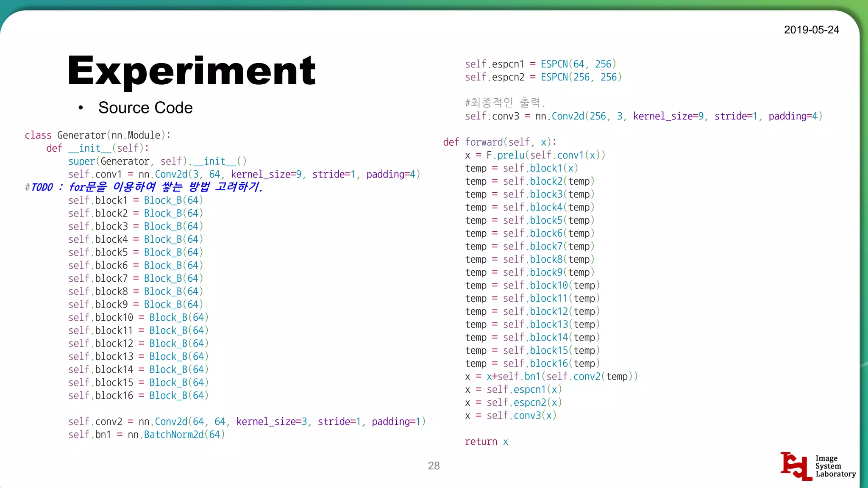Click the class Generator definition line
868x488 pixels.
[x=97, y=135]
